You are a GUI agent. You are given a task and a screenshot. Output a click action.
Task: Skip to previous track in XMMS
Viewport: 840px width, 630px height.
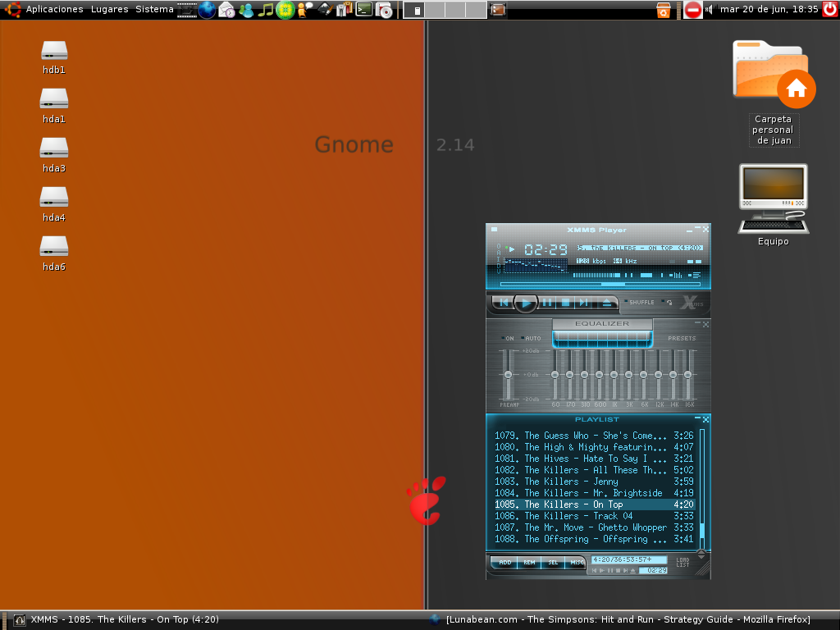pos(504,303)
